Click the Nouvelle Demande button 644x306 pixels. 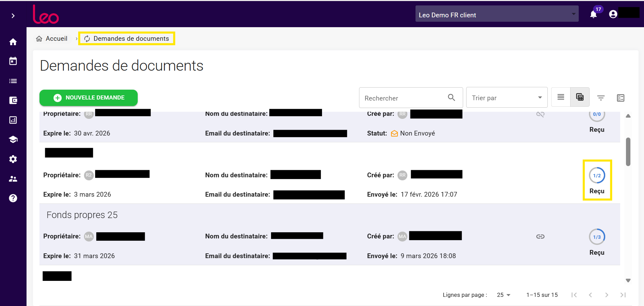(x=88, y=98)
